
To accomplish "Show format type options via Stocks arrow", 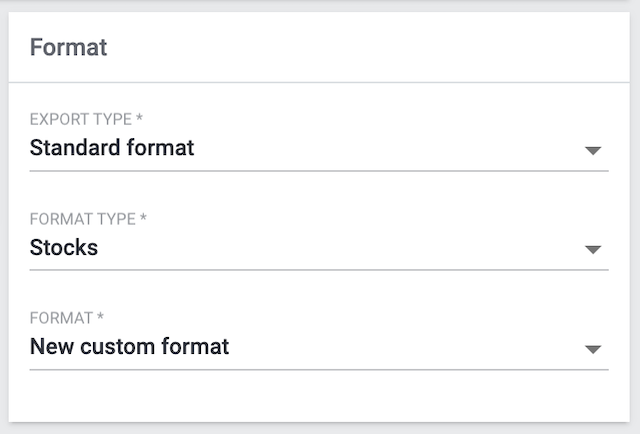I will pyautogui.click(x=593, y=249).
